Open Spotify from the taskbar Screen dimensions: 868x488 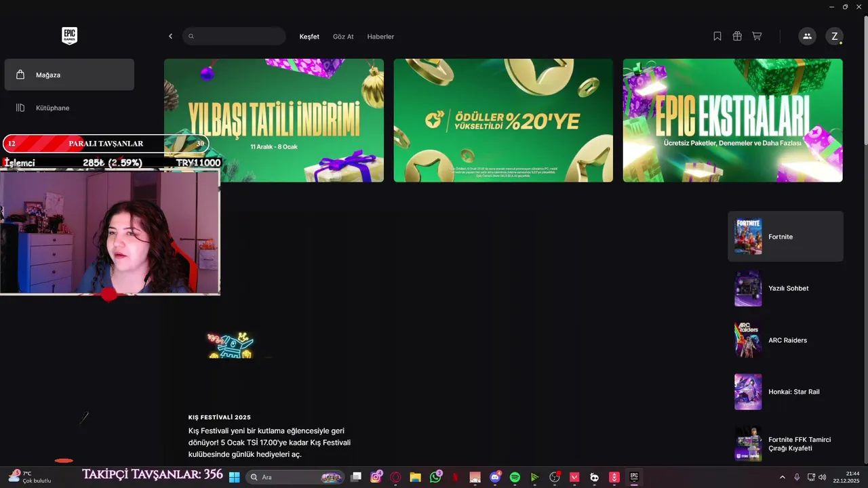click(515, 477)
